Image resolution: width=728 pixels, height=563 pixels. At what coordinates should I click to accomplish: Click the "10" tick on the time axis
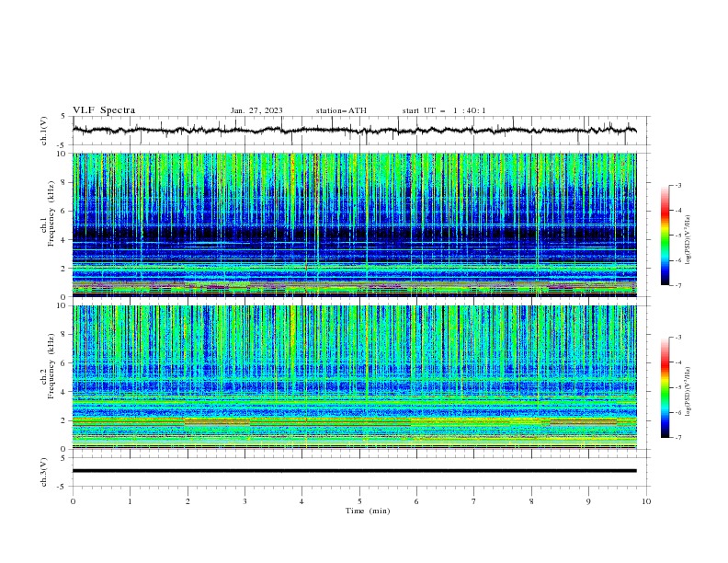click(x=646, y=501)
